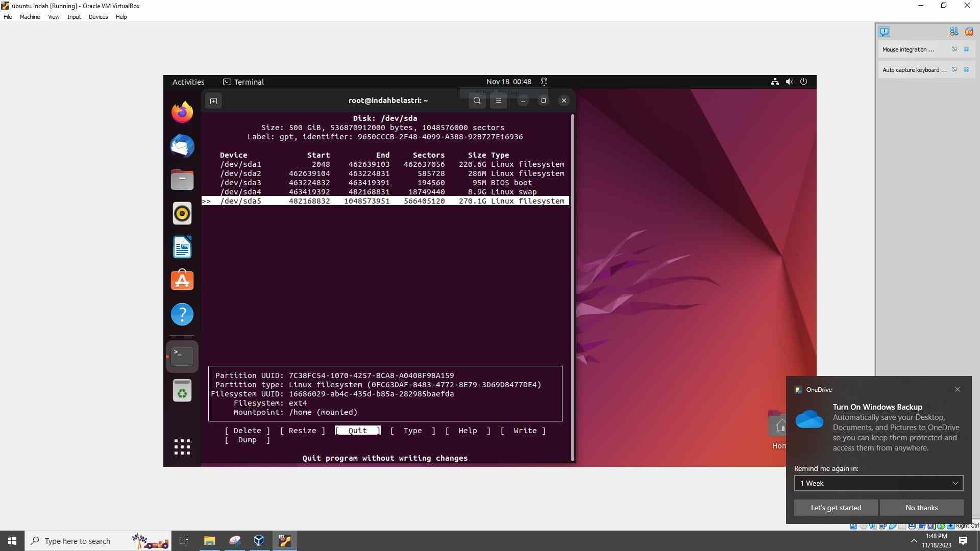Open Windows File Explorer from the taskbar
This screenshot has width=980, height=551.
click(210, 541)
